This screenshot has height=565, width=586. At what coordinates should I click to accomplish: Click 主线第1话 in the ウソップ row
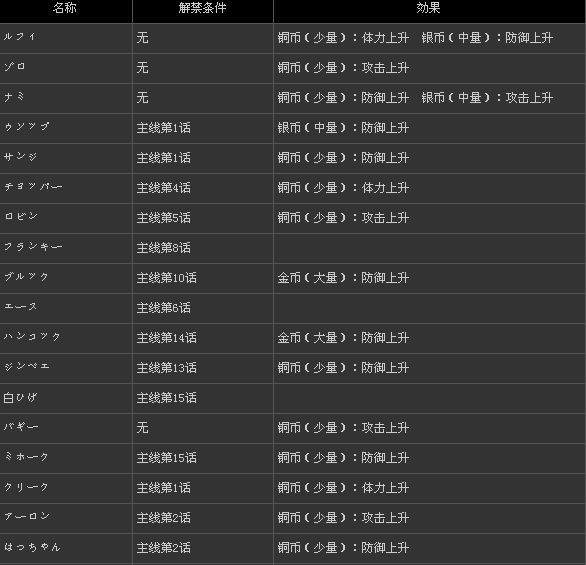pos(164,128)
